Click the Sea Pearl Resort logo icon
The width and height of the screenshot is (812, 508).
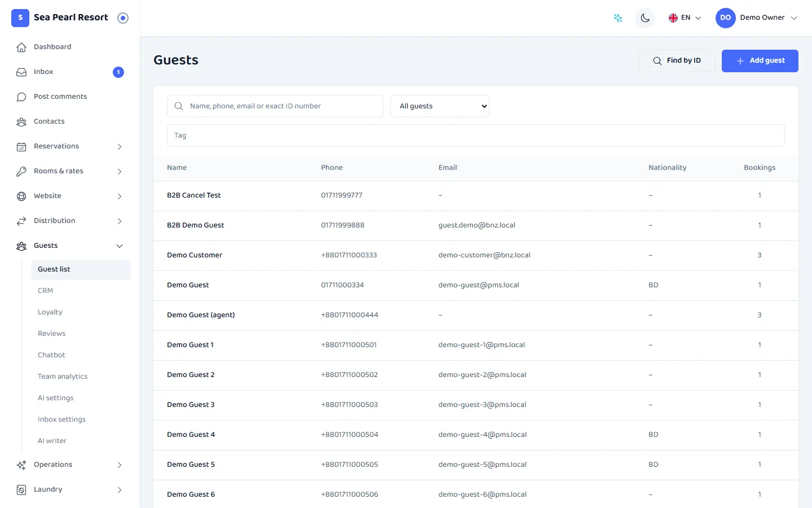(20, 18)
